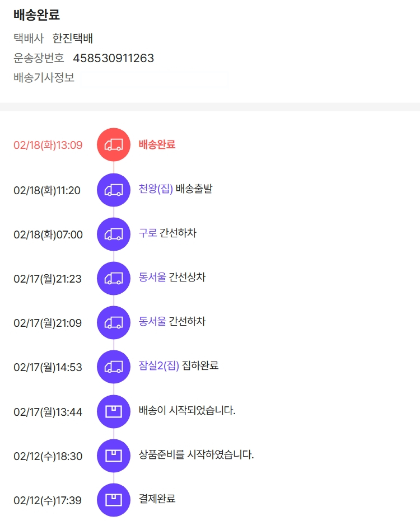The height and width of the screenshot is (521, 420).
Task: Click the truck icon beside 동서울 간선하차
Action: coord(114,322)
